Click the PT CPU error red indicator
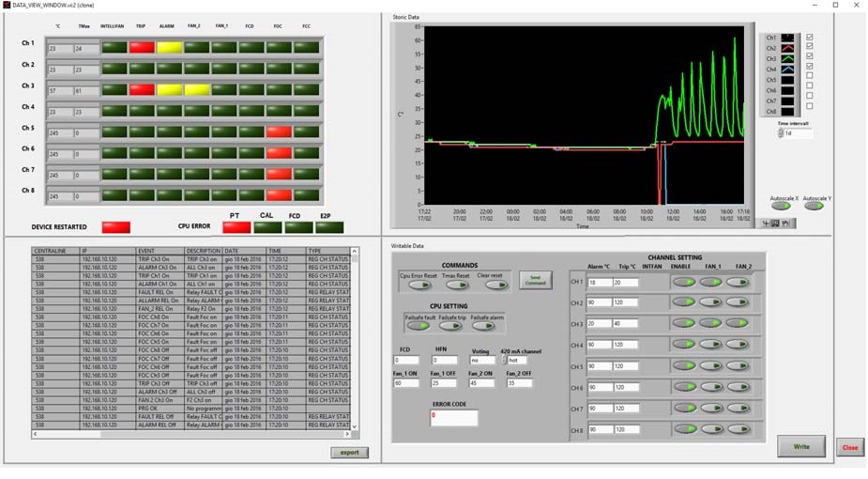The image size is (868, 479). [x=236, y=227]
